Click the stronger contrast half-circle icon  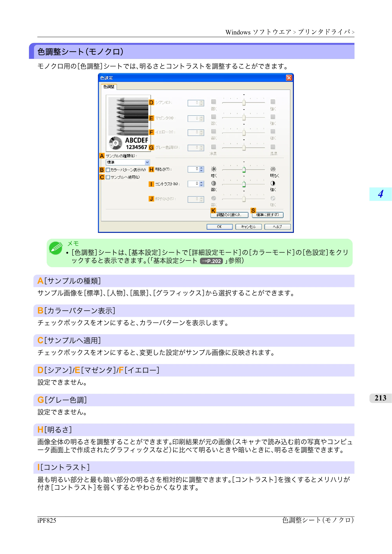[x=273, y=183]
